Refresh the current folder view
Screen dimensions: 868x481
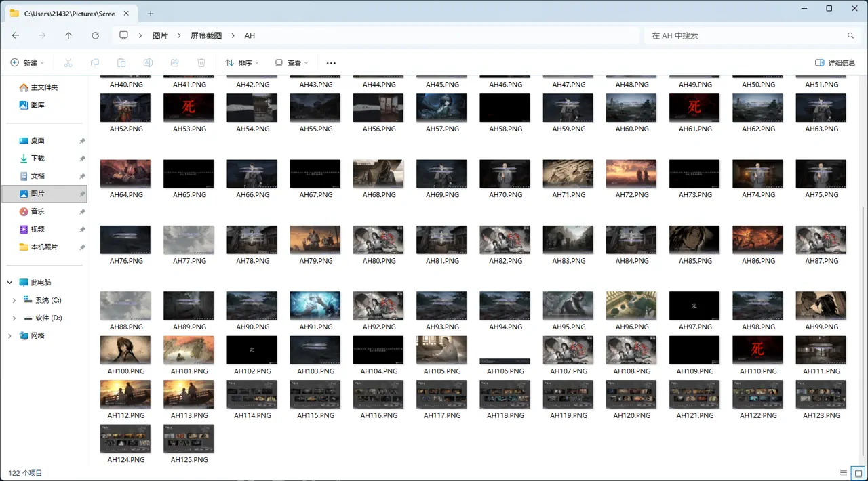(95, 35)
